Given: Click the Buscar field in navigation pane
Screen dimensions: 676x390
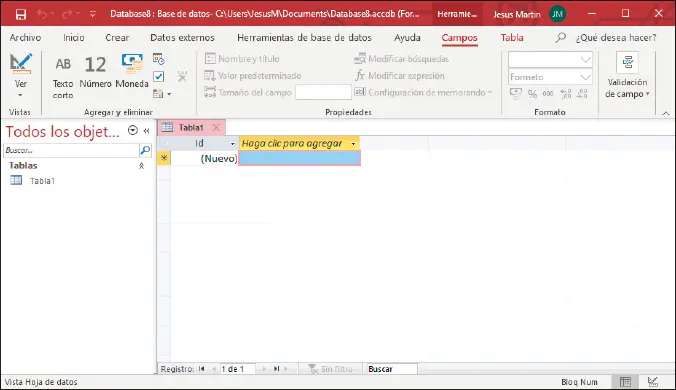Looking at the screenshot, I should pyautogui.click(x=71, y=150).
